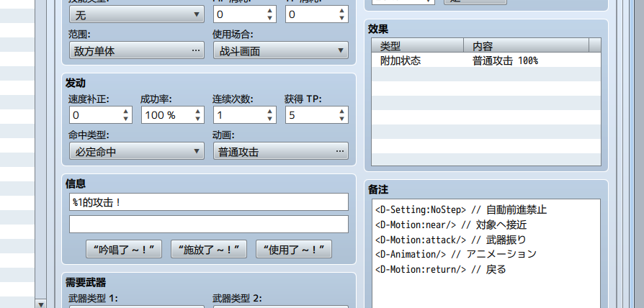Click the <D-Animation/> note line
644x308 pixels.
pyautogui.click(x=455, y=254)
